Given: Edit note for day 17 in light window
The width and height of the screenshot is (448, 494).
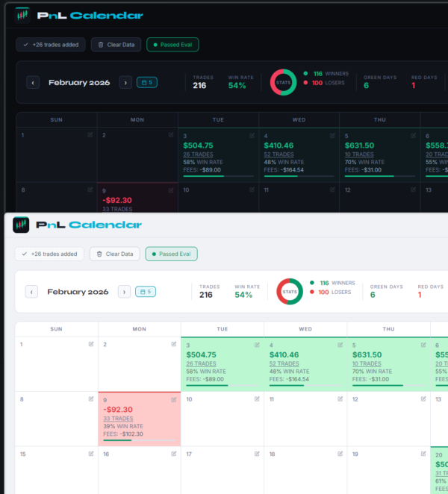Looking at the screenshot, I should tap(257, 454).
